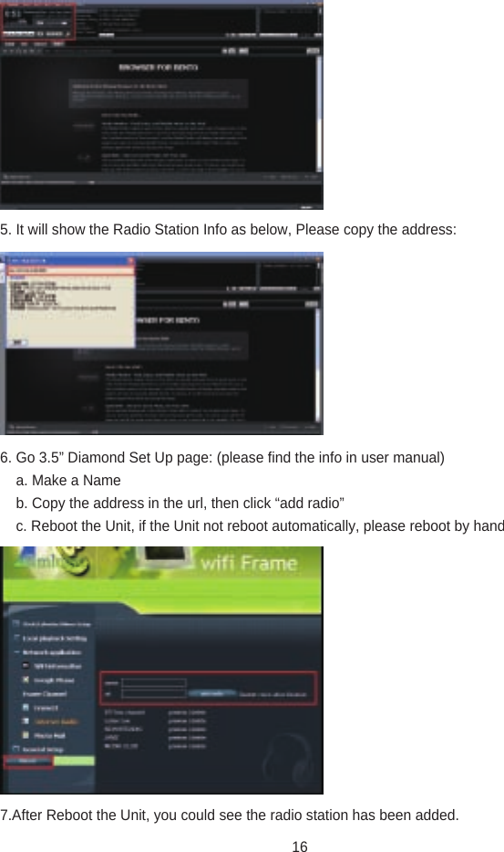The width and height of the screenshot is (504, 852).
Task: Open Internet Radio in the sidebar
Action: click(56, 722)
